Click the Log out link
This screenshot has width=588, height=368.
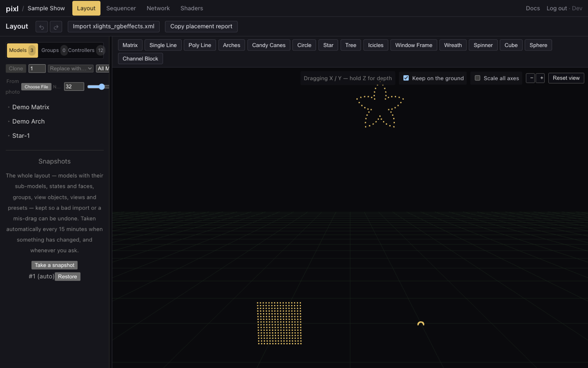tap(557, 8)
